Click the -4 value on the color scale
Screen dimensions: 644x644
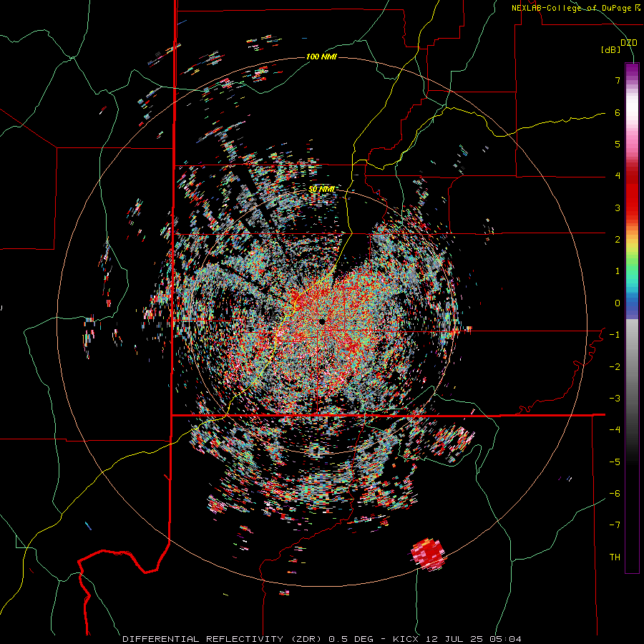pyautogui.click(x=615, y=429)
